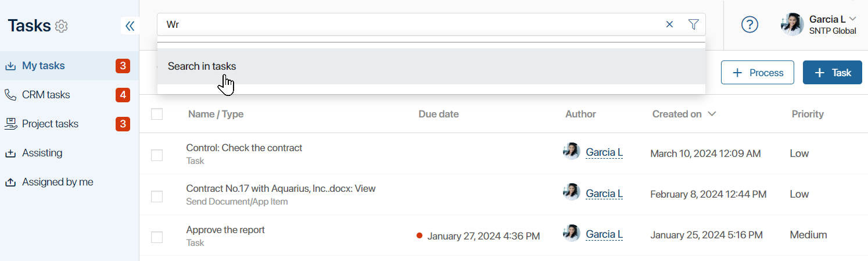
Task: Click the CRM tasks phone icon
Action: (x=10, y=95)
